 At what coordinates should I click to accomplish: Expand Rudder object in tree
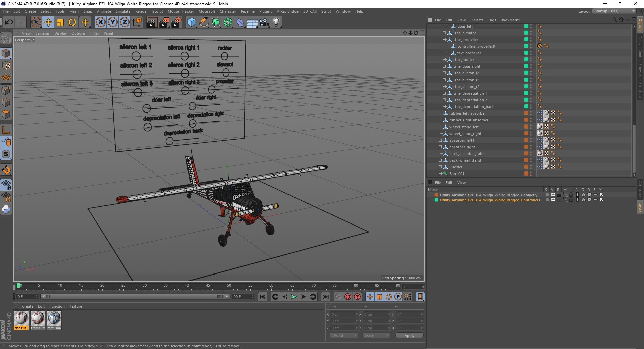(440, 167)
